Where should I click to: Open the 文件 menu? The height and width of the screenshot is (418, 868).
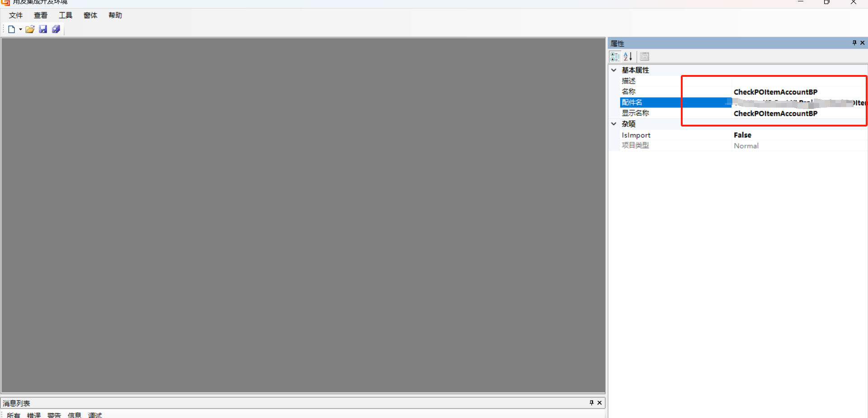coord(16,15)
